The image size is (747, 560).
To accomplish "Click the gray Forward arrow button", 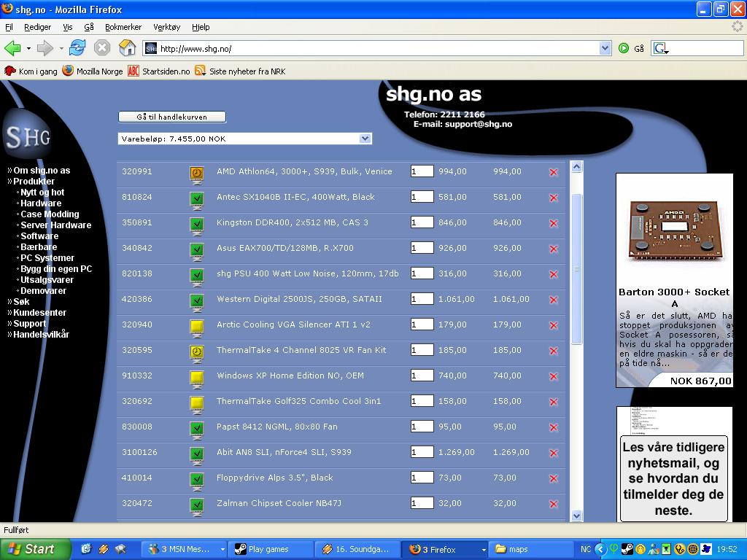I will 44,48.
